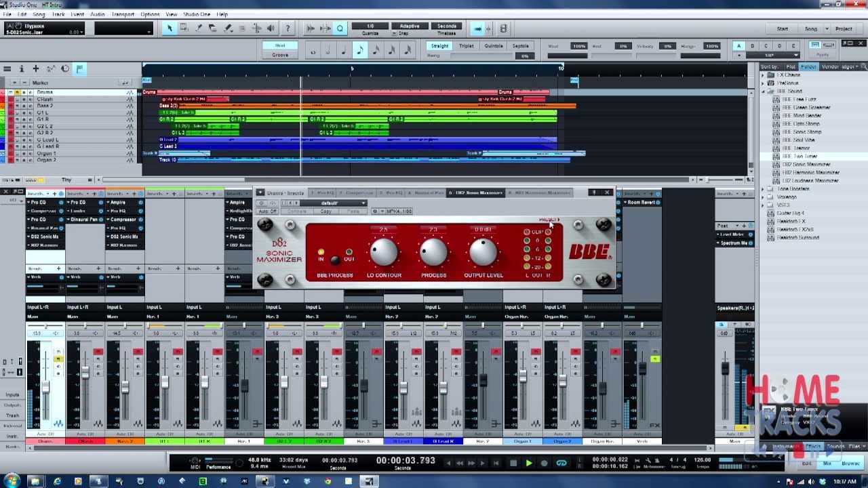The width and height of the screenshot is (868, 488).
Task: Click the LO CONTOUR knob
Action: pyautogui.click(x=383, y=252)
